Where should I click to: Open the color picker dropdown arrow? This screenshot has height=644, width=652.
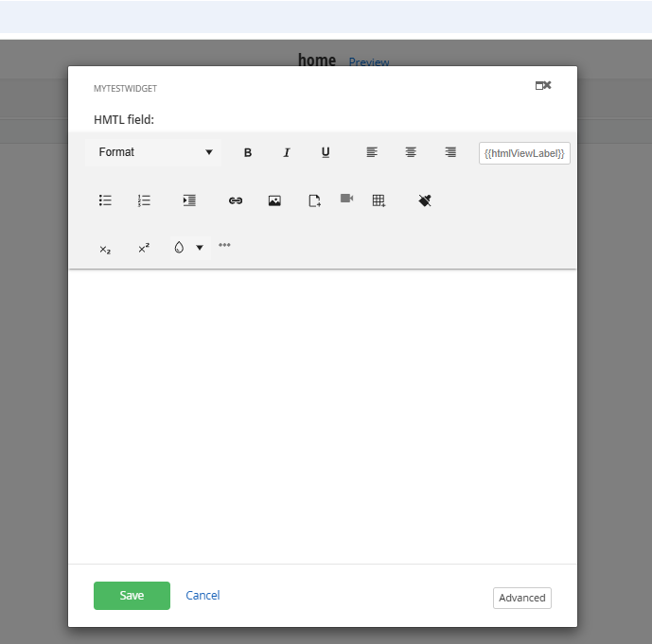[200, 248]
